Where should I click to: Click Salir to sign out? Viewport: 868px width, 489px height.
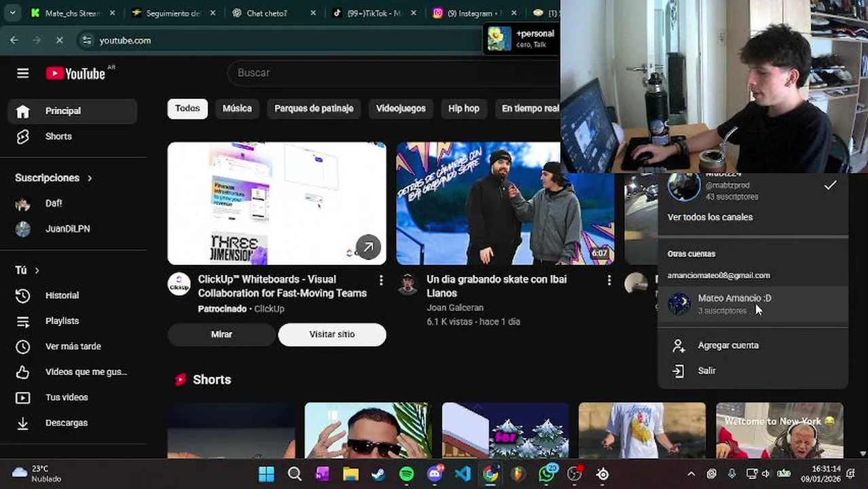click(x=753, y=371)
